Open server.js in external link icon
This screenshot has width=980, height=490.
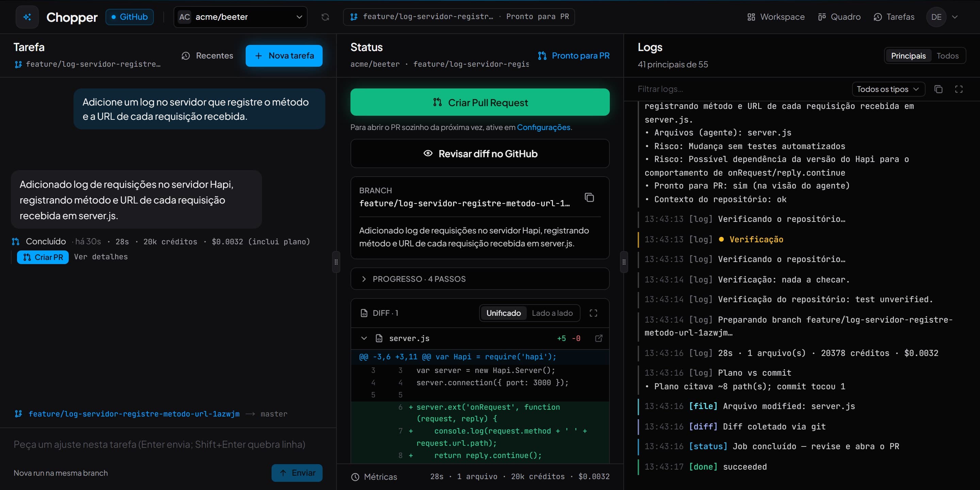coord(599,338)
